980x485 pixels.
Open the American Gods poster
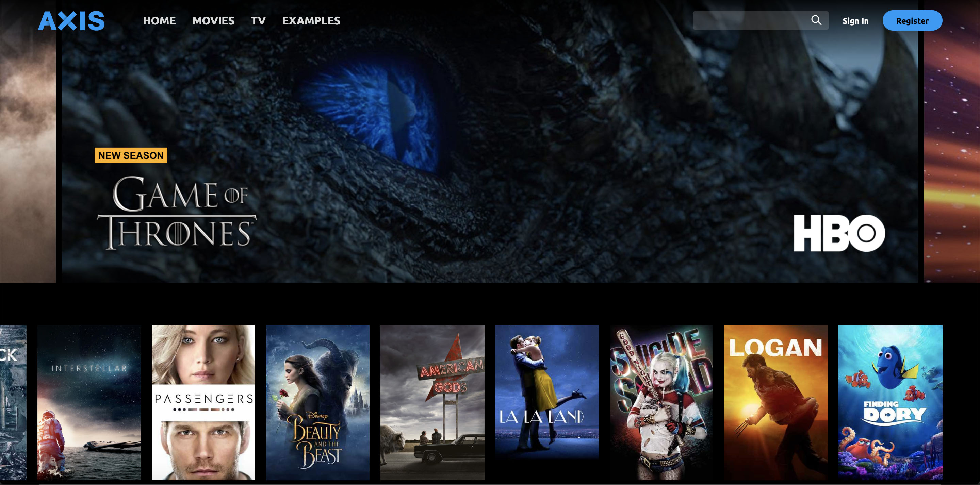click(x=432, y=402)
